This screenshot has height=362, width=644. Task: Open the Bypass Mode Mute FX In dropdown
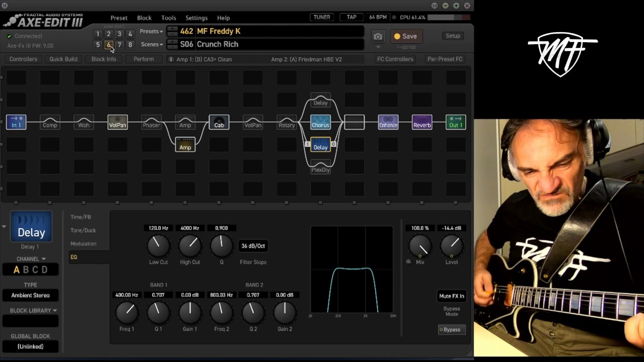click(451, 296)
